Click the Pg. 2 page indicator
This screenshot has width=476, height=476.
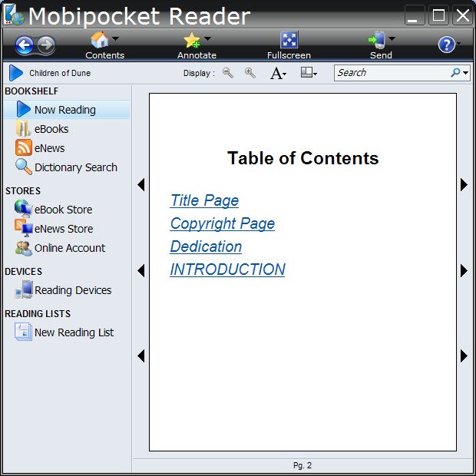(302, 465)
